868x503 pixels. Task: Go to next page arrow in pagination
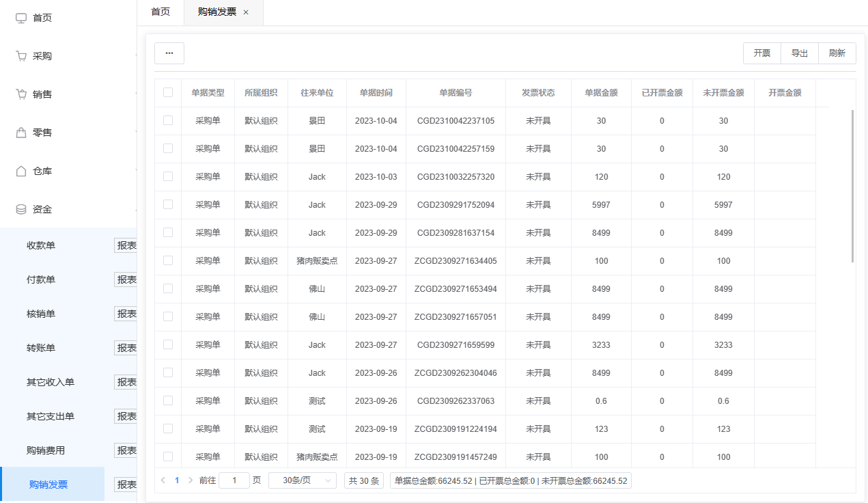(x=191, y=480)
